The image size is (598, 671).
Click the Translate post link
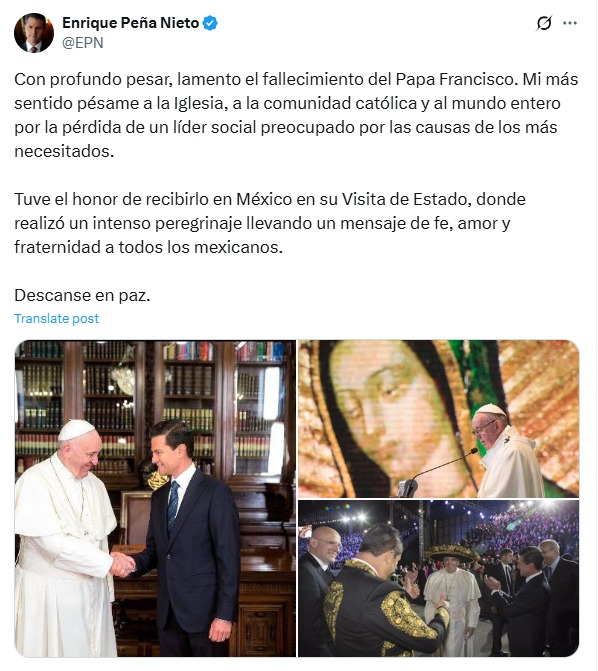(x=57, y=318)
